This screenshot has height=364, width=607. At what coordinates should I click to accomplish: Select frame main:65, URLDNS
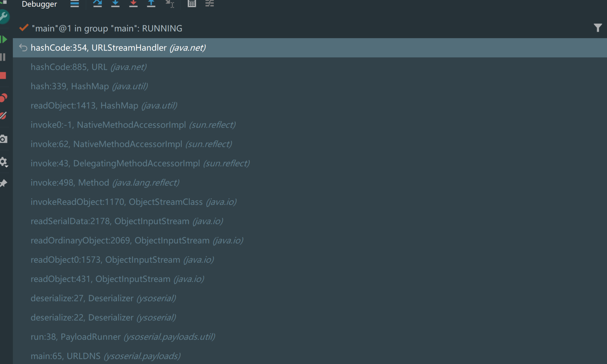pos(310,355)
